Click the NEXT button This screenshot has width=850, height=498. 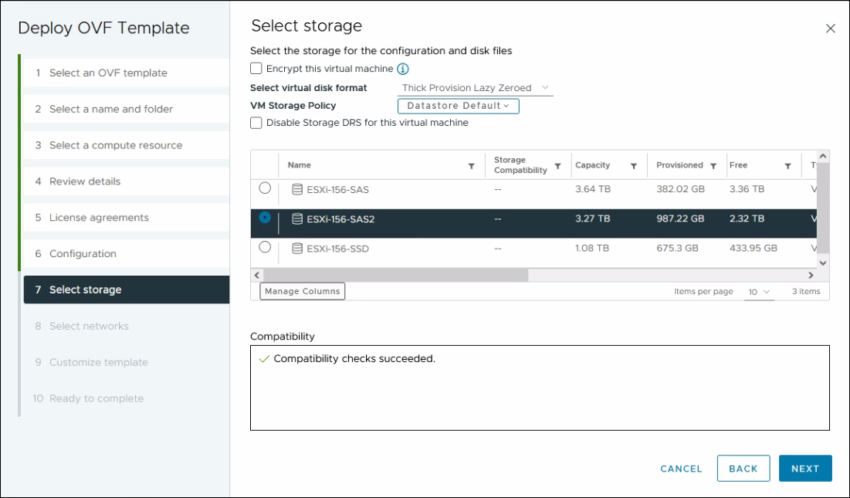pyautogui.click(x=805, y=468)
